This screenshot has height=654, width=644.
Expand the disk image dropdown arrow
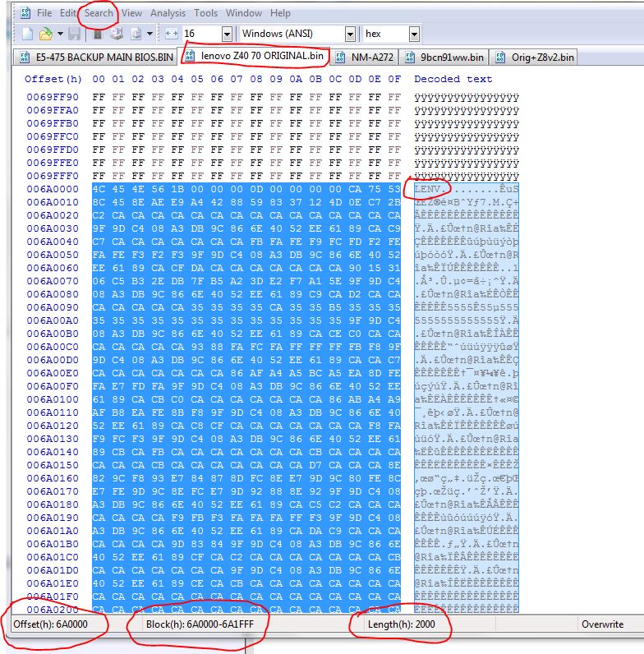pos(149,34)
